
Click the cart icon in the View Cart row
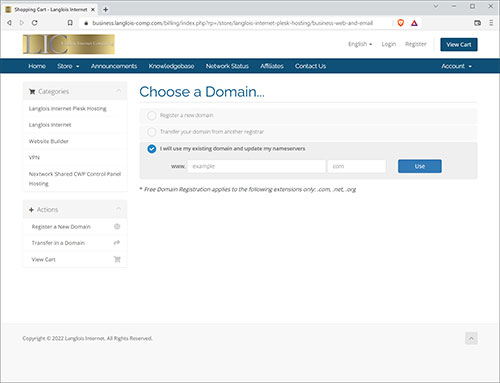coord(117,259)
